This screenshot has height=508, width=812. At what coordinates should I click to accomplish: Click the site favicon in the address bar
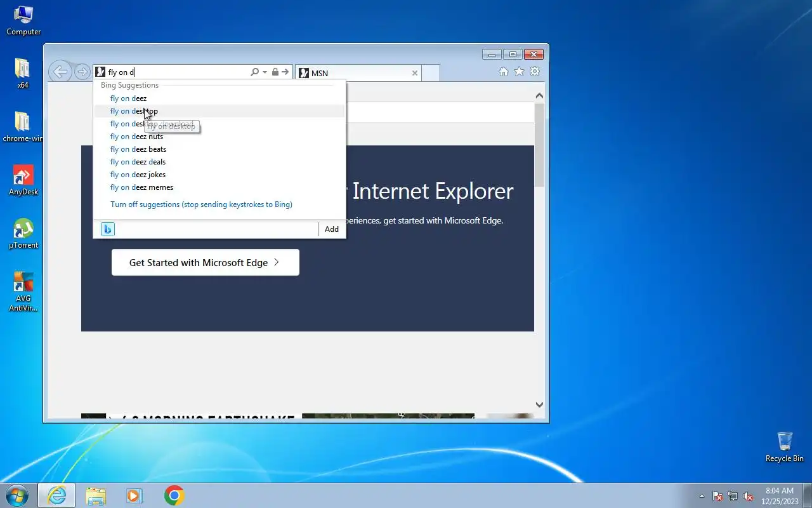pos(100,72)
